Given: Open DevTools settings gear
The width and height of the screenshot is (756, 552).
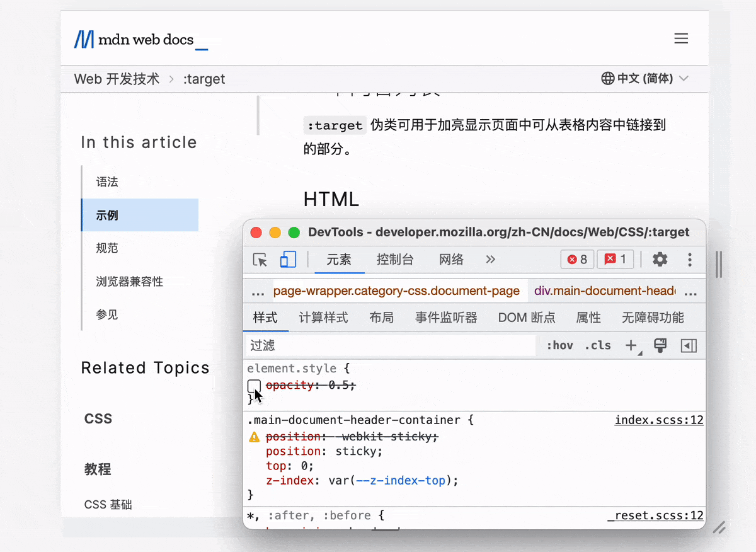Looking at the screenshot, I should 660,260.
